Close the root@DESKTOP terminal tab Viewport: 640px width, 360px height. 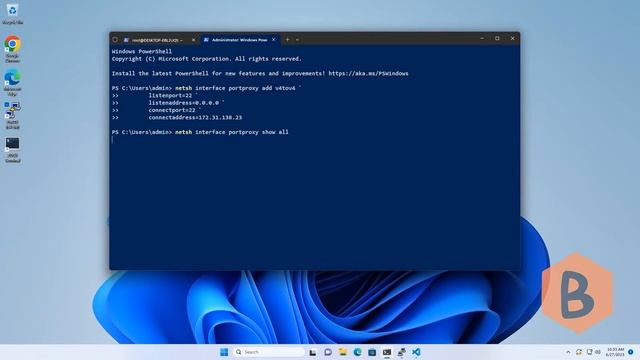pos(193,40)
